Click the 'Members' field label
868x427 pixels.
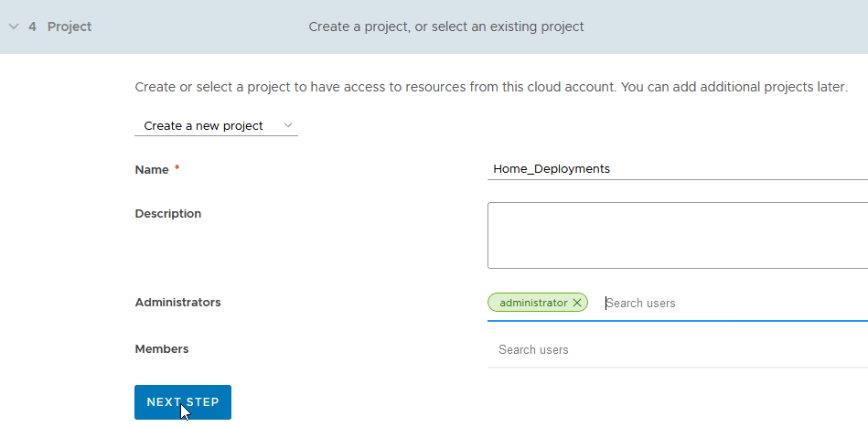(162, 349)
